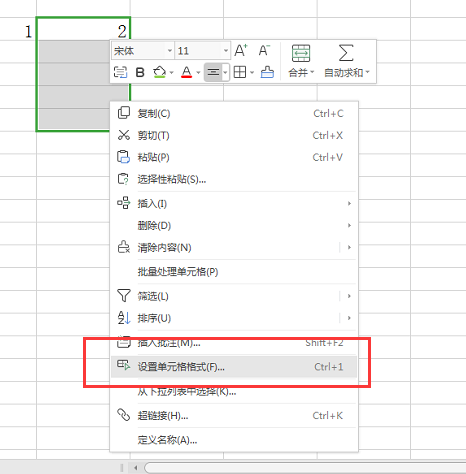Click the merge cells icon

[301, 53]
